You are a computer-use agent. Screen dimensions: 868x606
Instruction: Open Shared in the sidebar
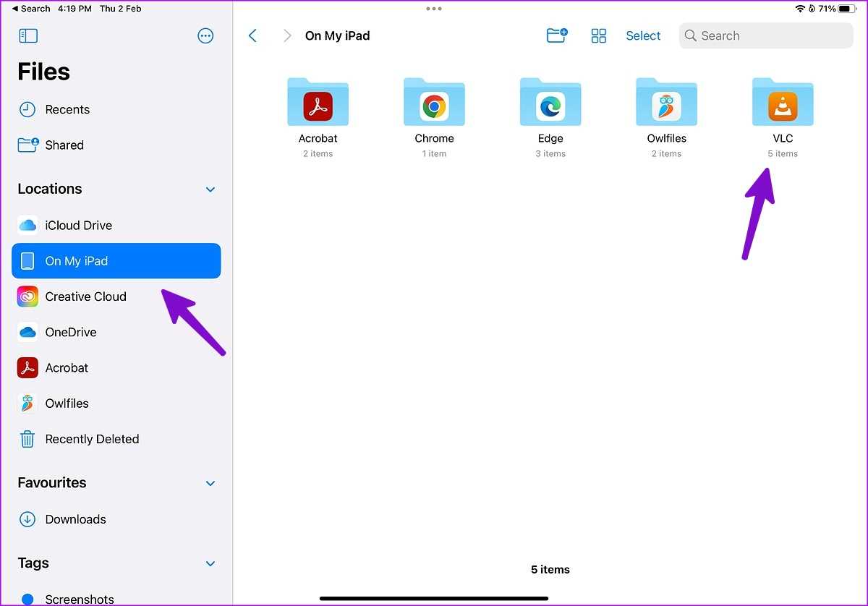tap(64, 145)
